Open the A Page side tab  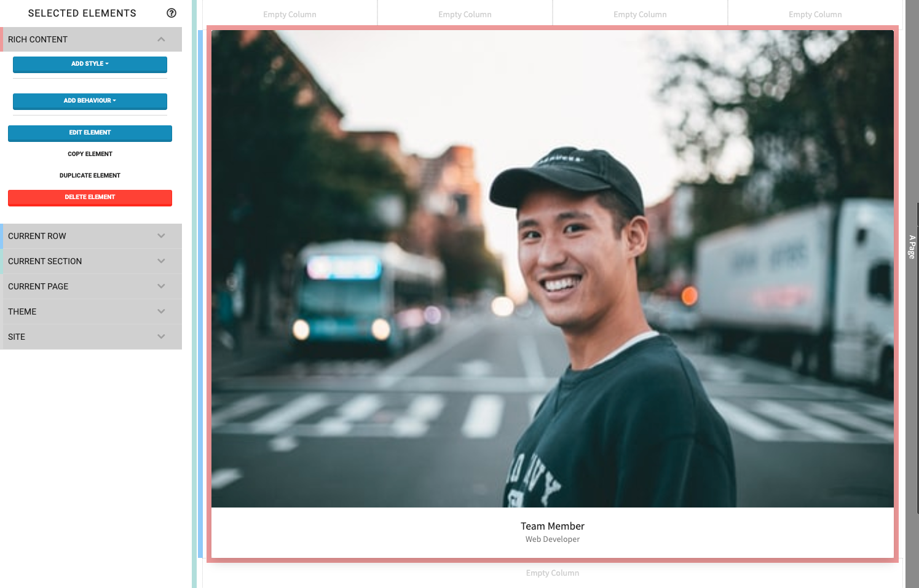tap(912, 246)
